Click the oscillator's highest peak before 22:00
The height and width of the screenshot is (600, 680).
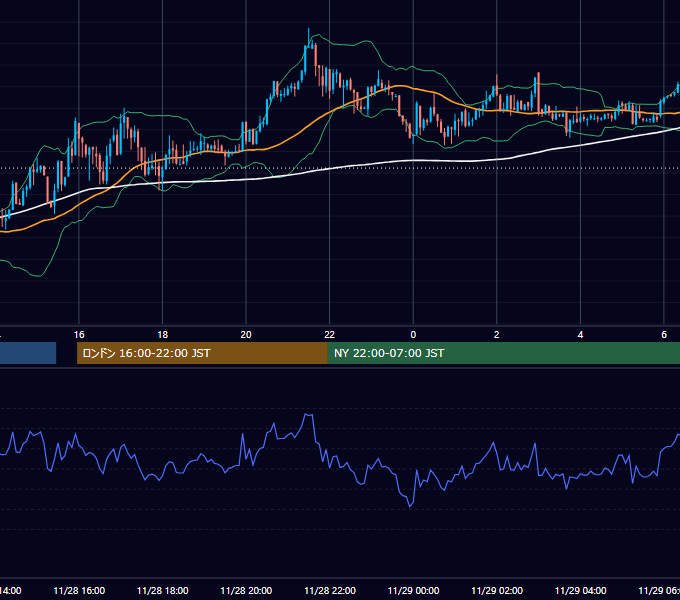click(x=308, y=415)
